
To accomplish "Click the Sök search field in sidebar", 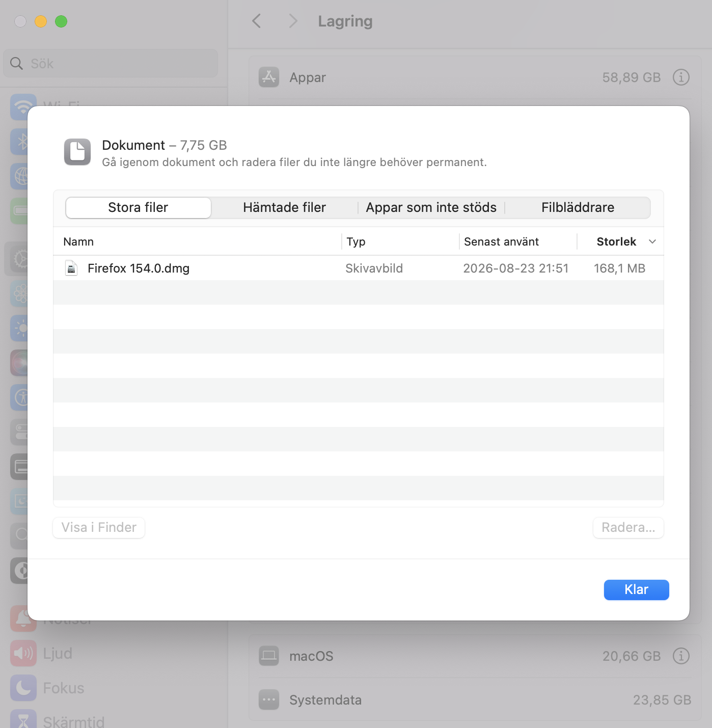I will coord(111,63).
